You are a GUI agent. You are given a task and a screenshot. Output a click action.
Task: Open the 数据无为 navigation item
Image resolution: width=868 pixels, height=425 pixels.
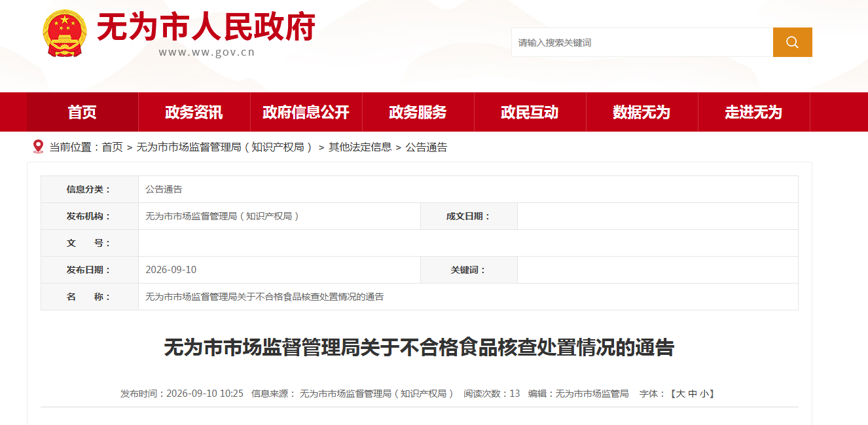[642, 112]
